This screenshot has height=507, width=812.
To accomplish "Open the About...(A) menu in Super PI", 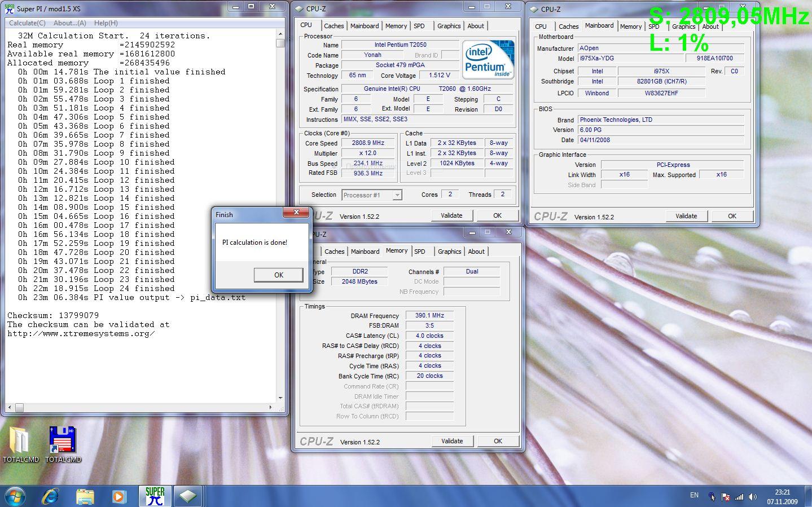I will coord(70,23).
